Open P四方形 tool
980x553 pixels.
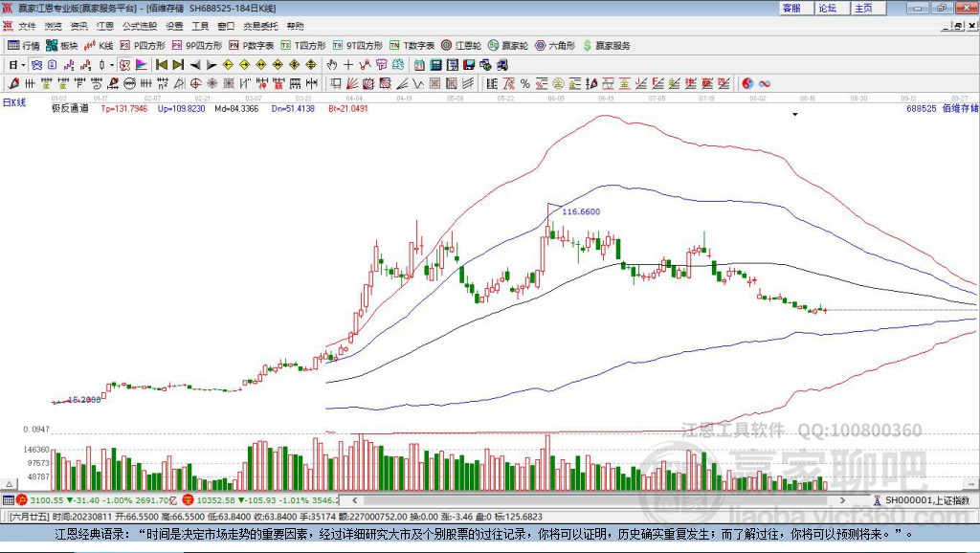(142, 46)
